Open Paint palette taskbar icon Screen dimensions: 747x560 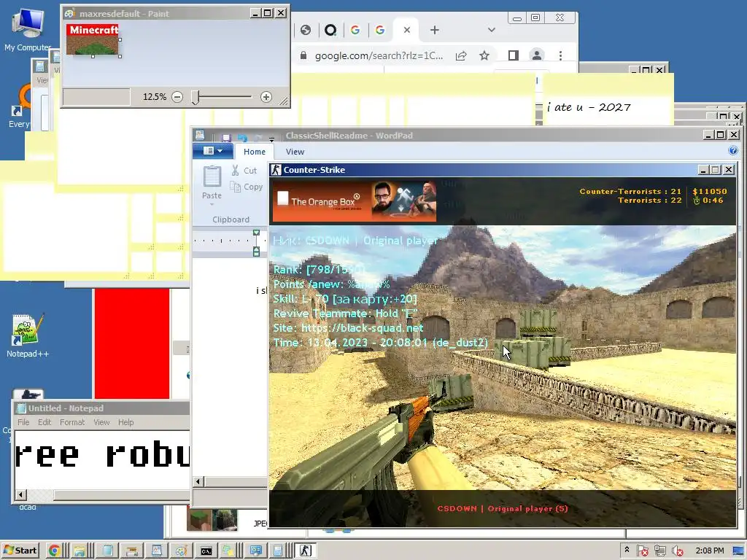(x=181, y=551)
